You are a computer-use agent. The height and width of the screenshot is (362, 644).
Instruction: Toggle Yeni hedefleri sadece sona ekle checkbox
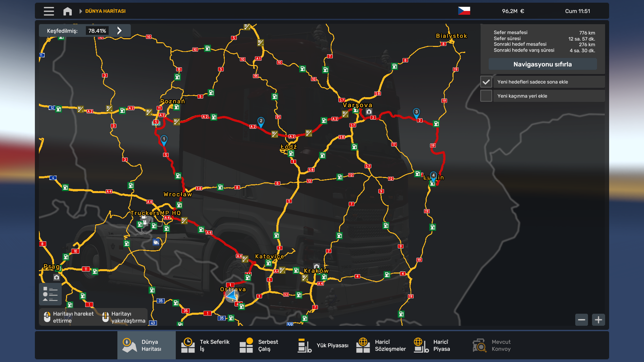486,82
